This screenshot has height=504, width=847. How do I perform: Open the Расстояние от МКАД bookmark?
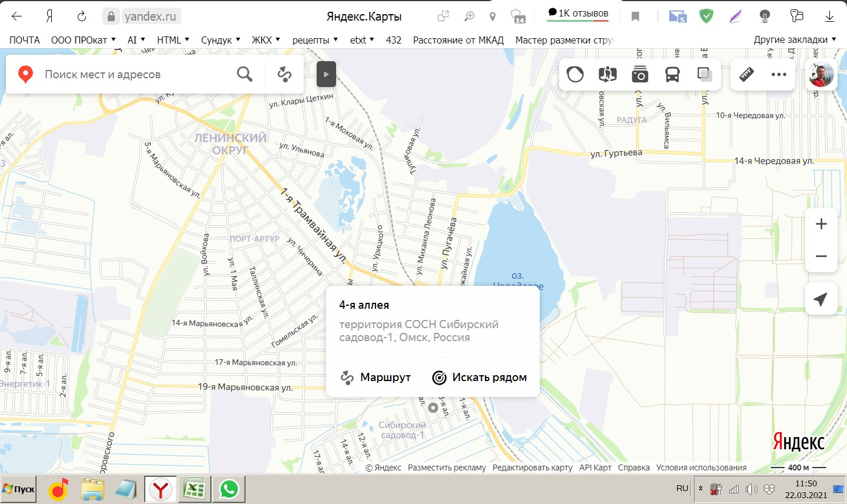pyautogui.click(x=458, y=40)
